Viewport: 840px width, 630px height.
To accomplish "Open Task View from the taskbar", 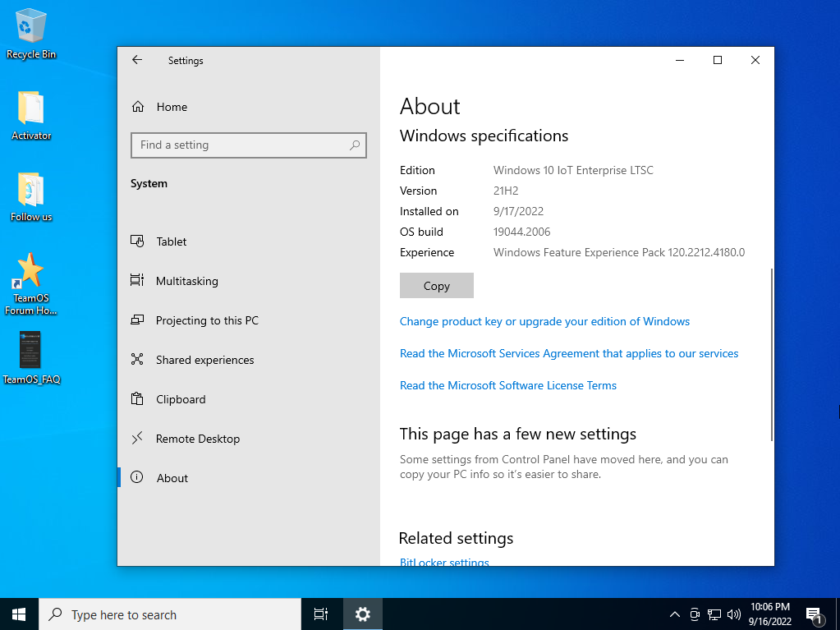I will (x=321, y=614).
